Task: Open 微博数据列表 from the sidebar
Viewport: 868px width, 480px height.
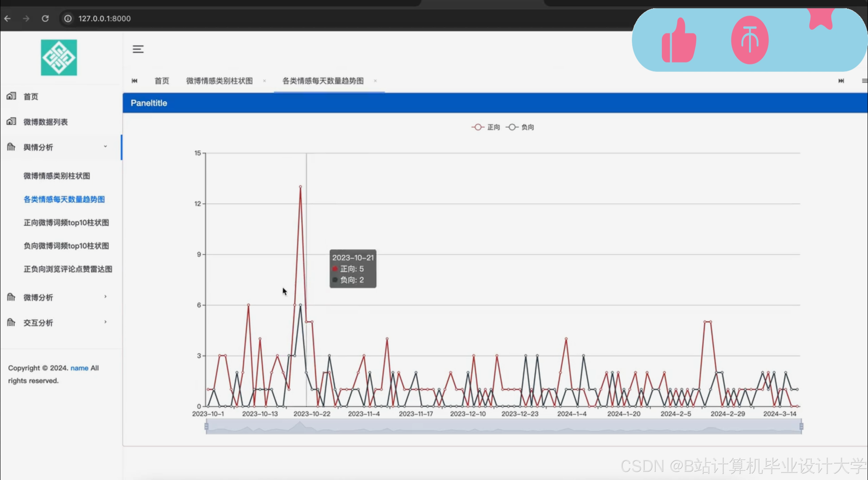Action: (46, 122)
